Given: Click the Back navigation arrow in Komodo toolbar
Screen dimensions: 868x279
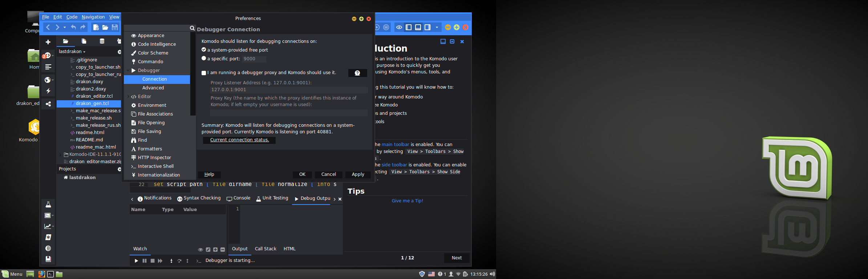Looking at the screenshot, I should (48, 27).
